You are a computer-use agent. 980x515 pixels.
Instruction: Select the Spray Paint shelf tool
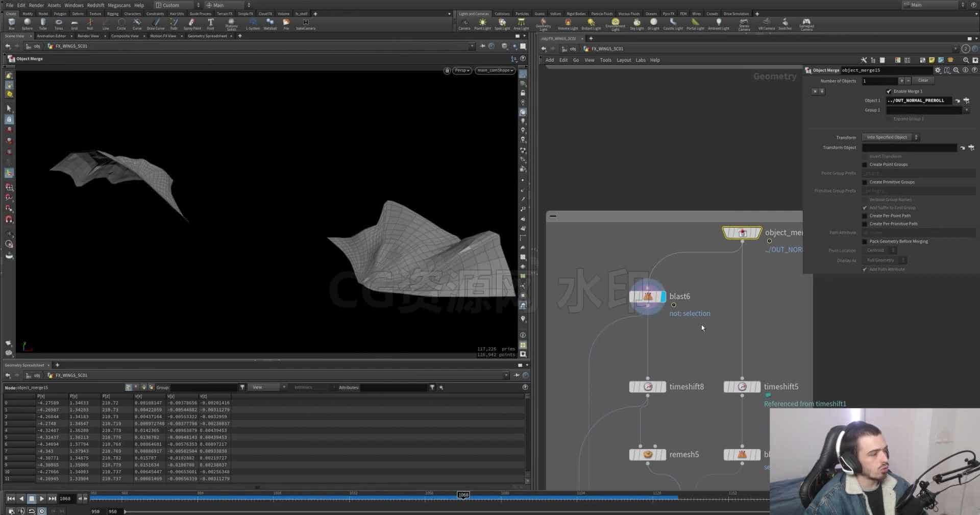click(192, 24)
